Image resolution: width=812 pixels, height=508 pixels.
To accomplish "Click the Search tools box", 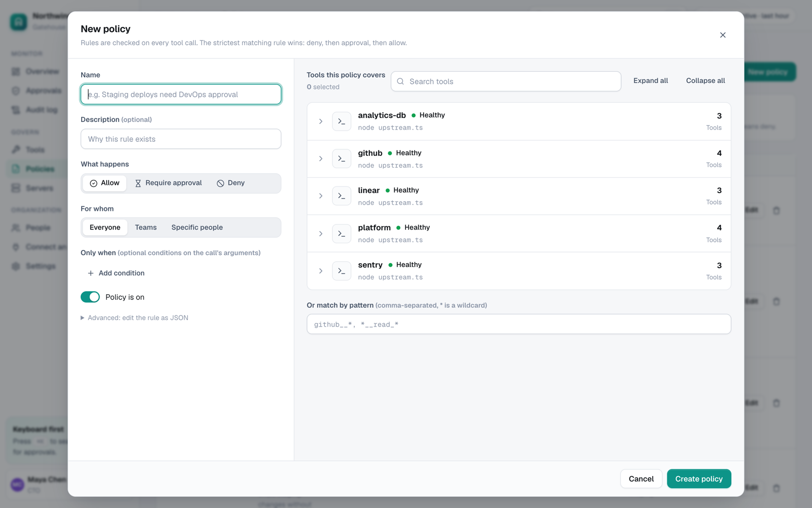I will (506, 81).
